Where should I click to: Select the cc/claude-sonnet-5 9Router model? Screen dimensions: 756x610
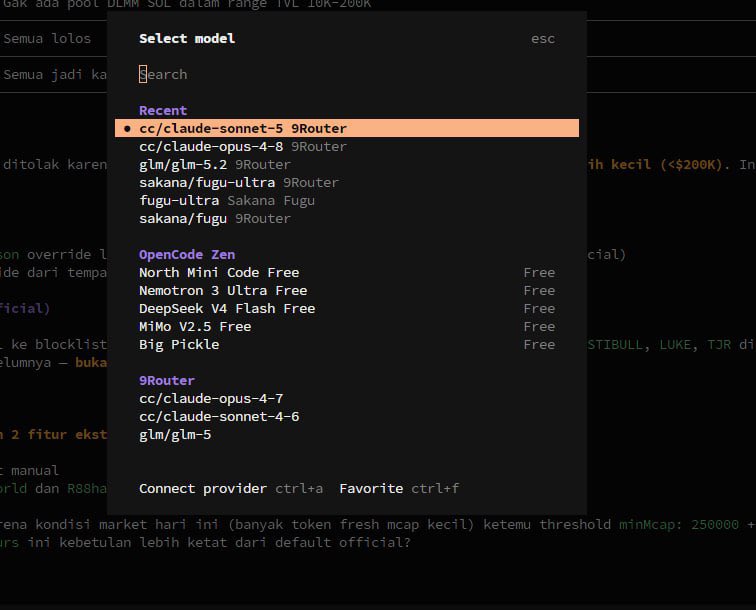(347, 128)
